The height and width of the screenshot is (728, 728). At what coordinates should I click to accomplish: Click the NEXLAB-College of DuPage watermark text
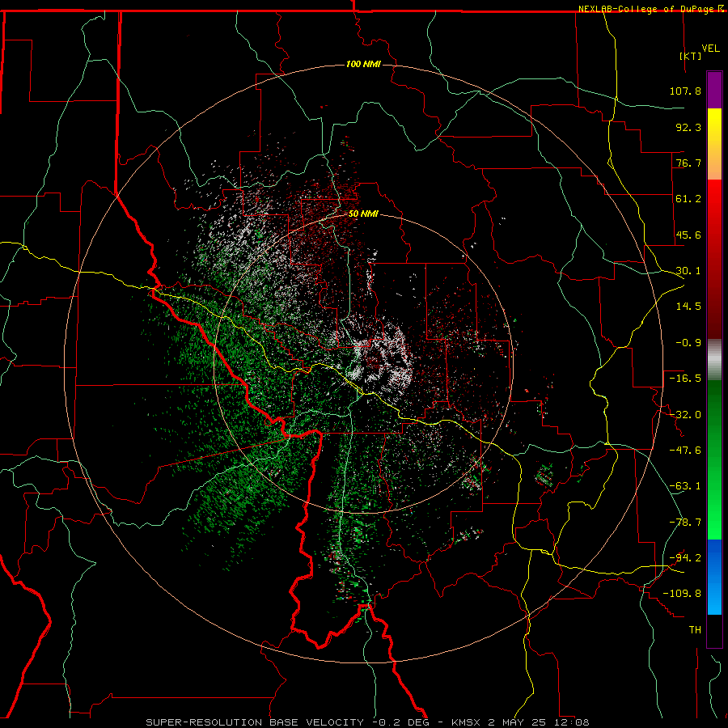651,9
